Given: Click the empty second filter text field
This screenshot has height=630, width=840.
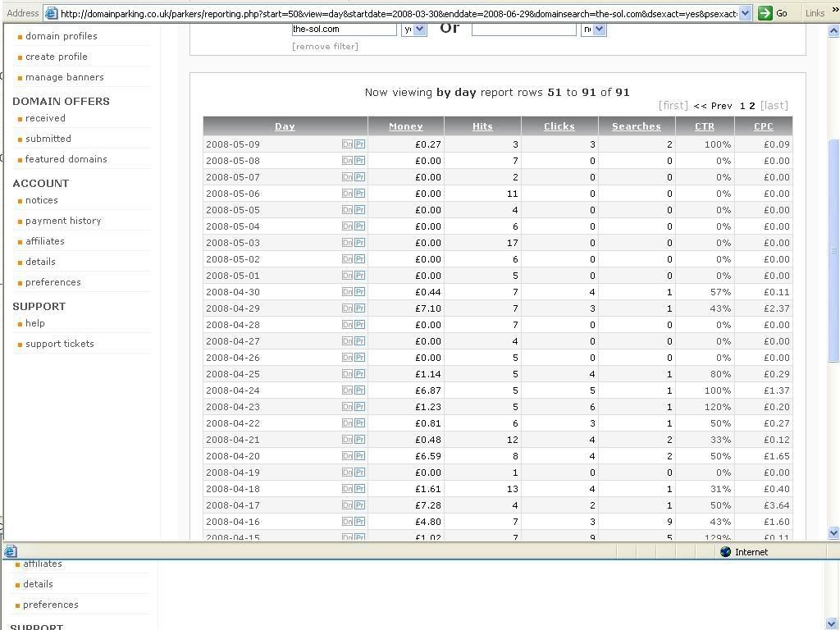Looking at the screenshot, I should [523, 29].
